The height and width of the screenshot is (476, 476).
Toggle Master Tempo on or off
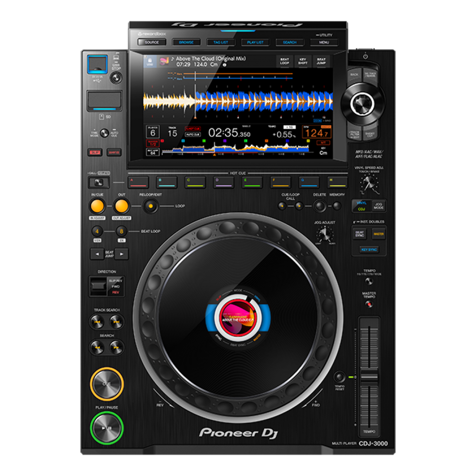click(369, 304)
